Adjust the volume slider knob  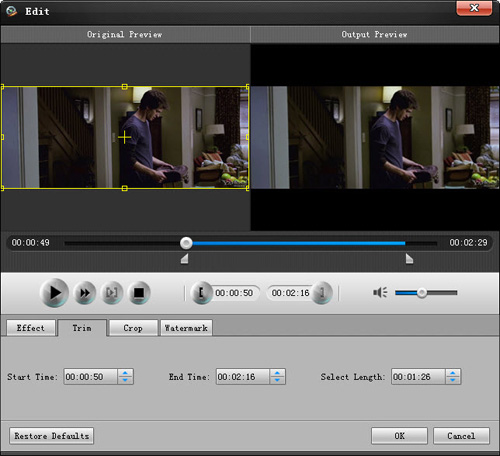[x=422, y=293]
